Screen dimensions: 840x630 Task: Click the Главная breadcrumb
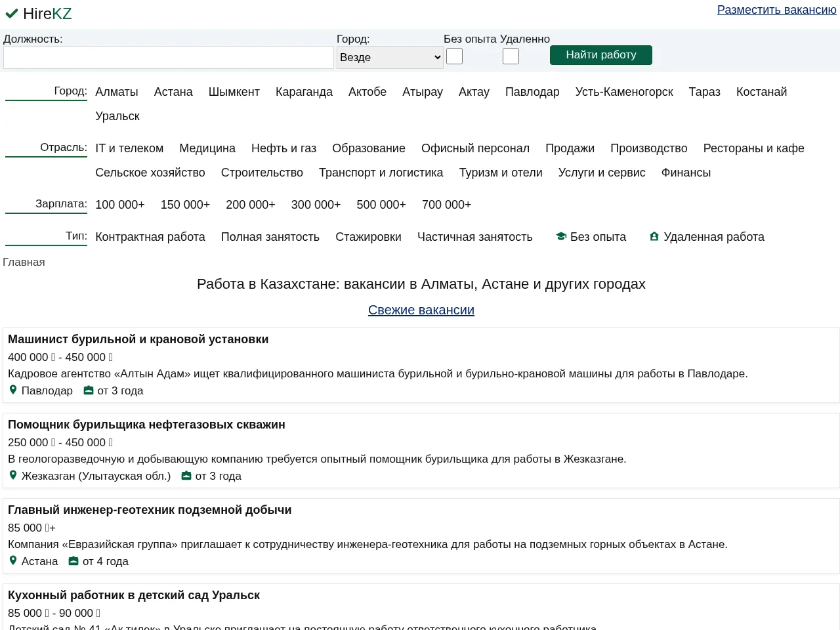point(24,262)
